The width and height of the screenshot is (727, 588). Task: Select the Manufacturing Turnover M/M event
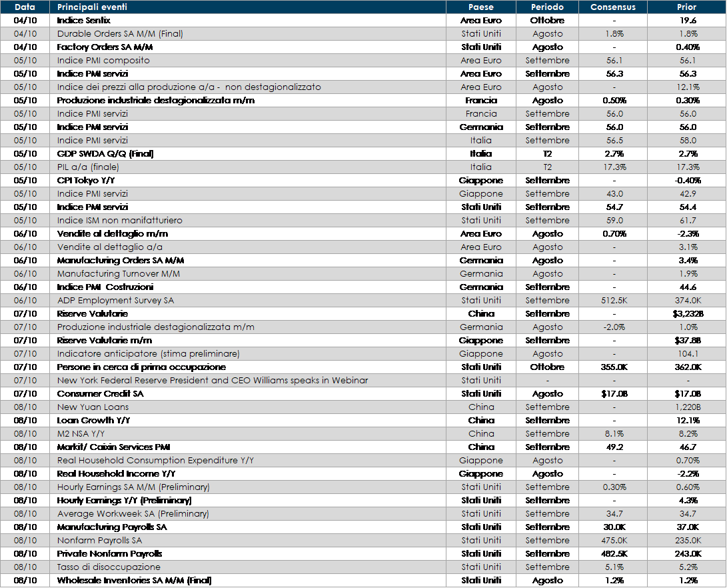tap(118, 274)
